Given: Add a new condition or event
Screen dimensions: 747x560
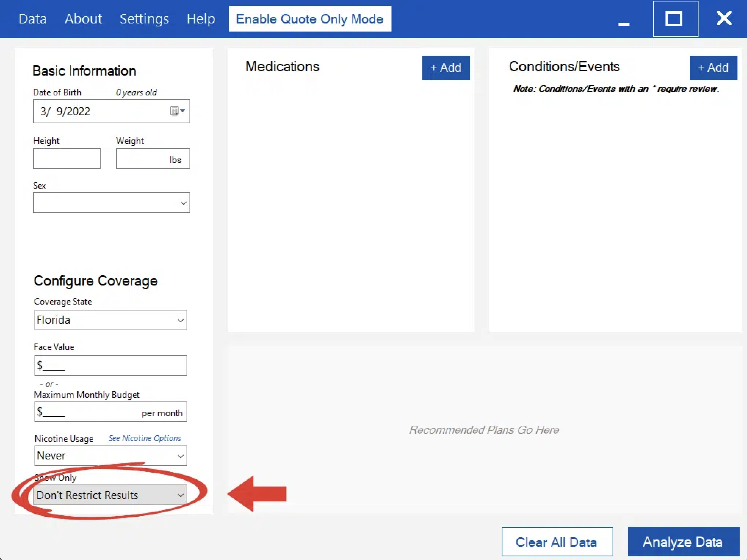Looking at the screenshot, I should [713, 68].
